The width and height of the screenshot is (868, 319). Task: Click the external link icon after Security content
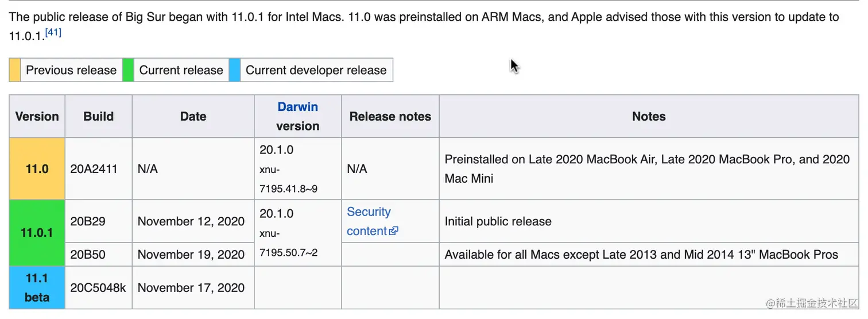point(394,231)
